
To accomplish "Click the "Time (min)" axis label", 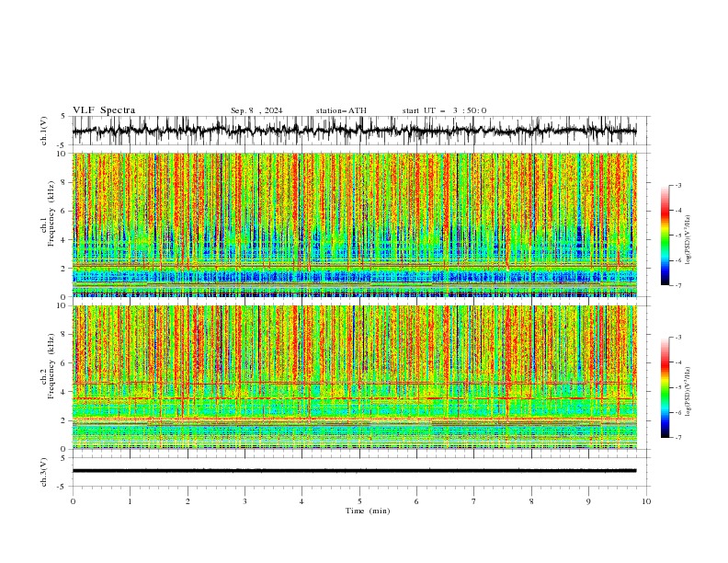I will point(368,511).
